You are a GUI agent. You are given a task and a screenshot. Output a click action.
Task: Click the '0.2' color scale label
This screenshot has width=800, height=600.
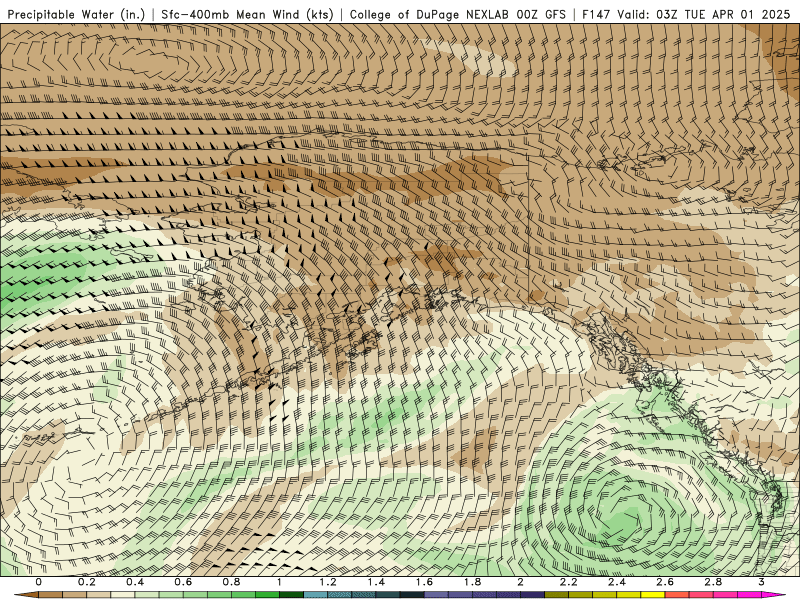87,582
